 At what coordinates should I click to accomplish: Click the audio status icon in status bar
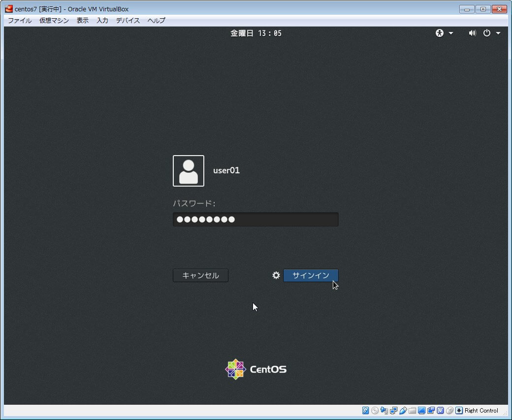[384, 411]
